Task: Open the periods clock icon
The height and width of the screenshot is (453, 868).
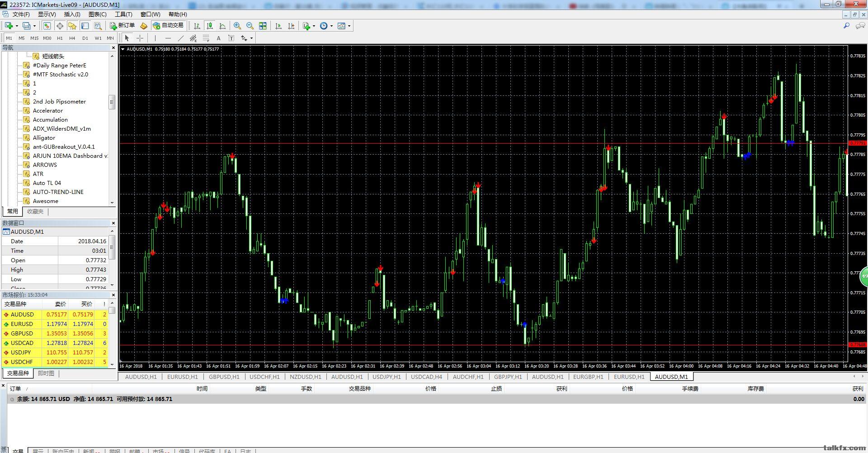Action: click(x=324, y=26)
